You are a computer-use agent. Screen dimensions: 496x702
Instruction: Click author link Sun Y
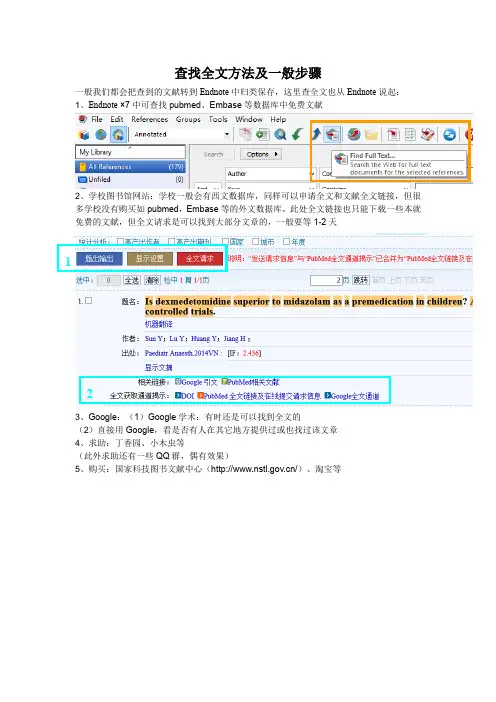click(155, 338)
